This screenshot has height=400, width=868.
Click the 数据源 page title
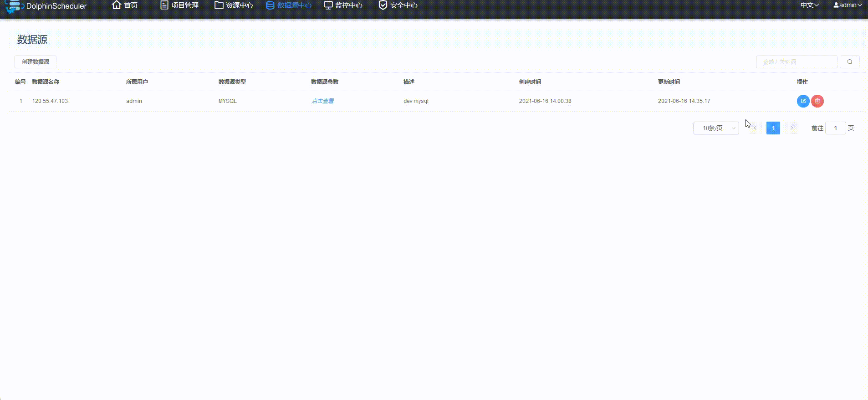click(x=32, y=40)
